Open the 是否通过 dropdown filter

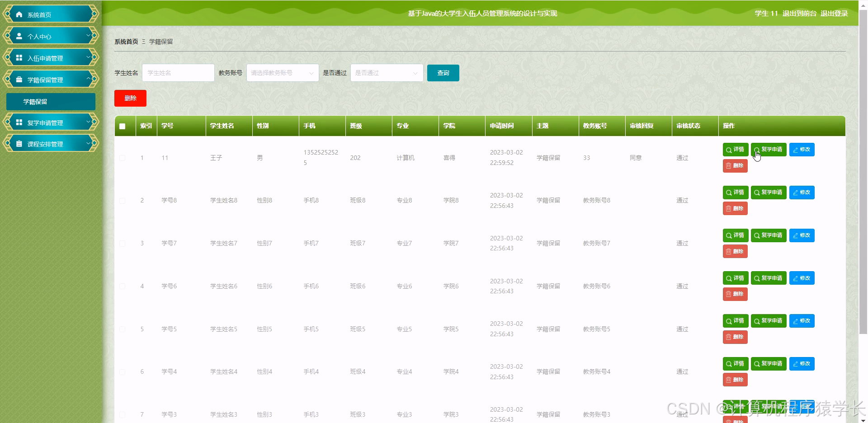[387, 73]
